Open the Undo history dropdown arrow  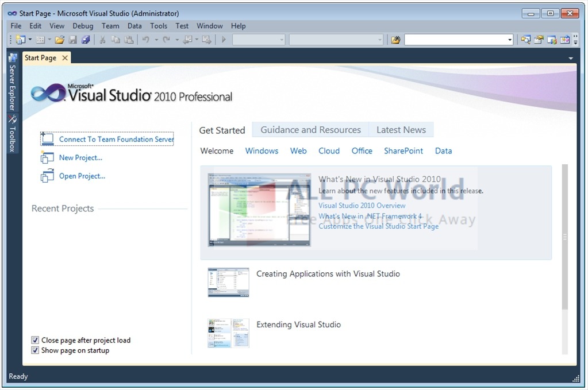[156, 39]
